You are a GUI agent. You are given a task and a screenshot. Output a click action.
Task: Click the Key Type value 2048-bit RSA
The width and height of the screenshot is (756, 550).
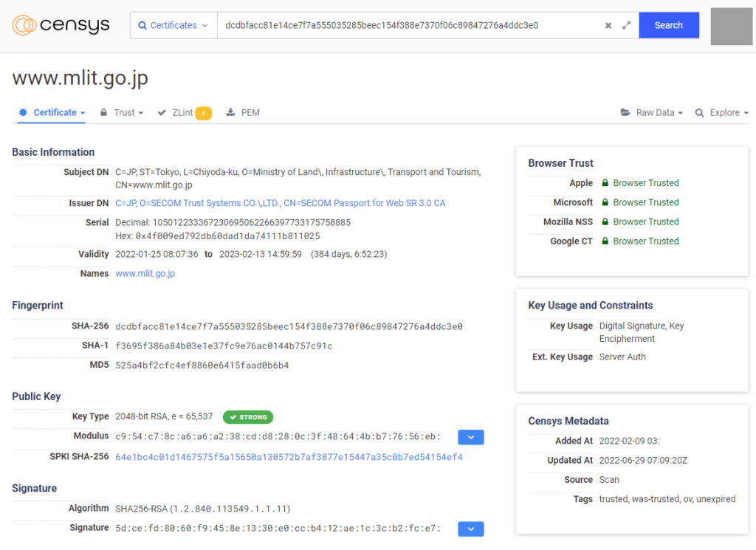(x=164, y=416)
